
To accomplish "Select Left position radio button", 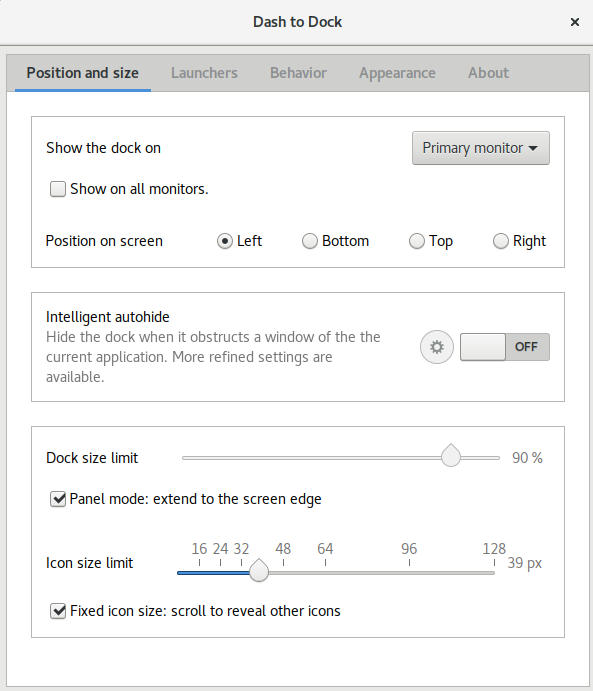I will (x=225, y=241).
